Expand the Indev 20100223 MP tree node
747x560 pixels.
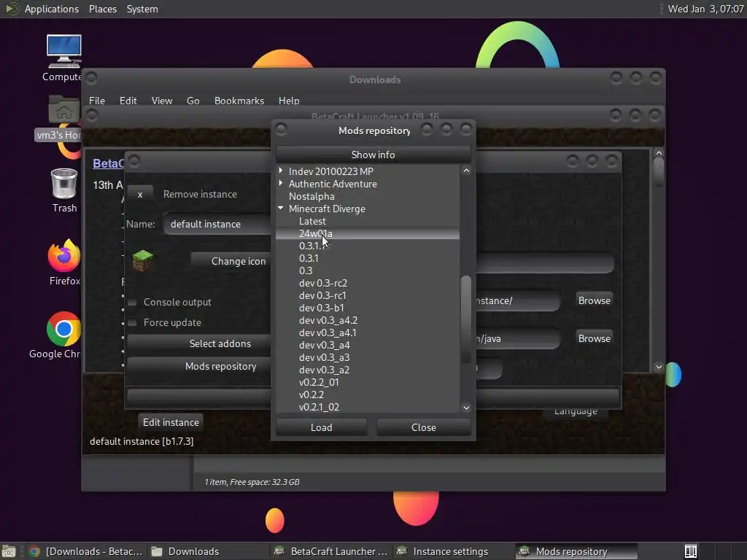point(281,171)
